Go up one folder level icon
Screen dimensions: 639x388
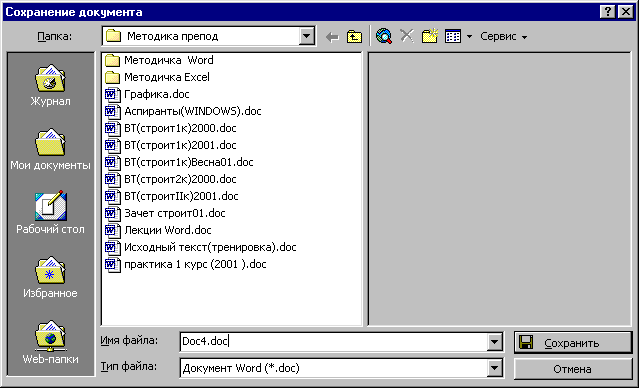pyautogui.click(x=354, y=37)
